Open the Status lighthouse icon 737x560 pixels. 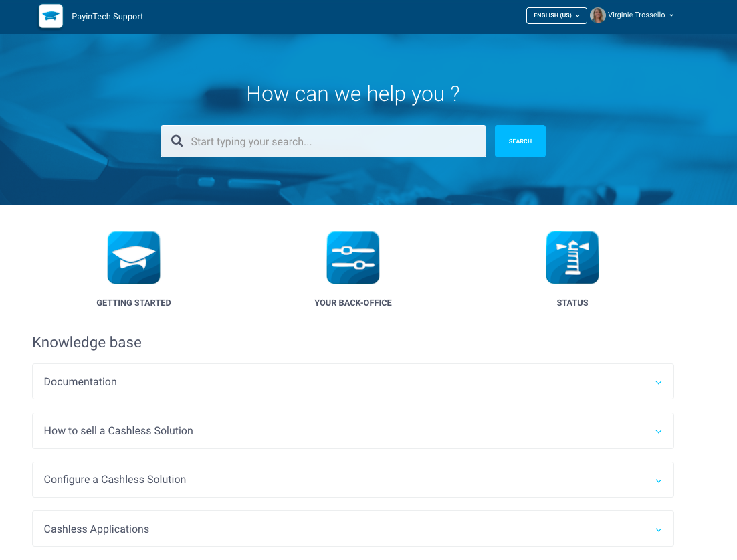tap(572, 258)
